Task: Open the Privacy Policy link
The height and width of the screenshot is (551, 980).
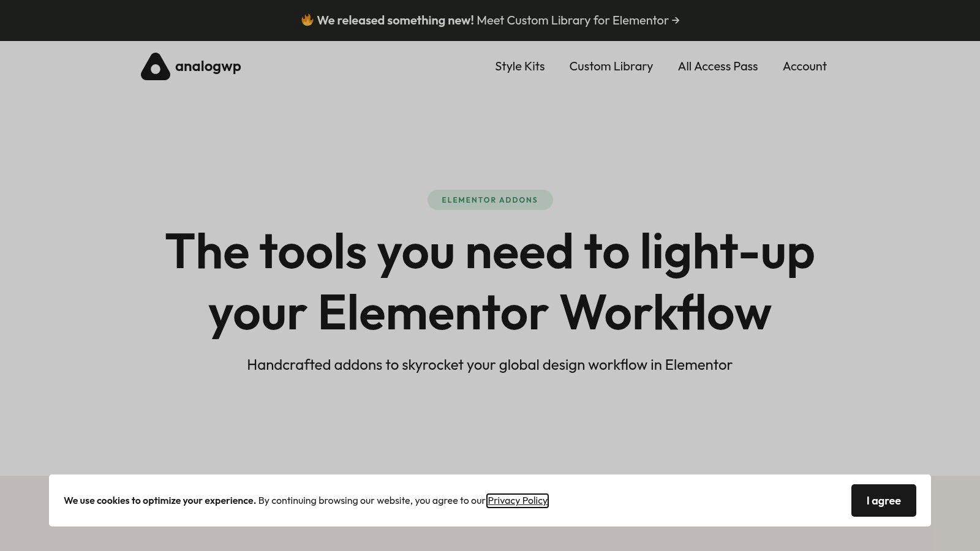Action: click(518, 501)
